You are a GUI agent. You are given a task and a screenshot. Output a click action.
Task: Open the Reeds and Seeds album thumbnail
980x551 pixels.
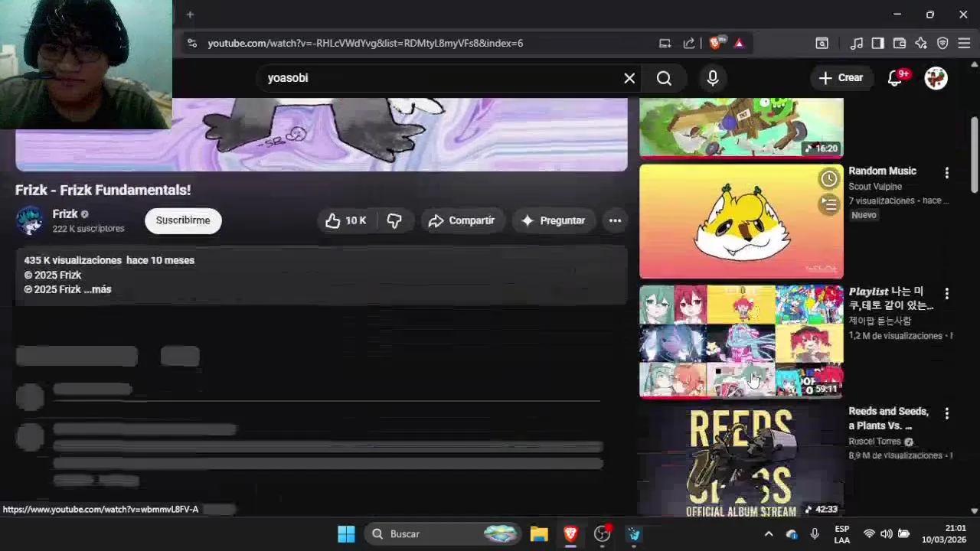[741, 461]
